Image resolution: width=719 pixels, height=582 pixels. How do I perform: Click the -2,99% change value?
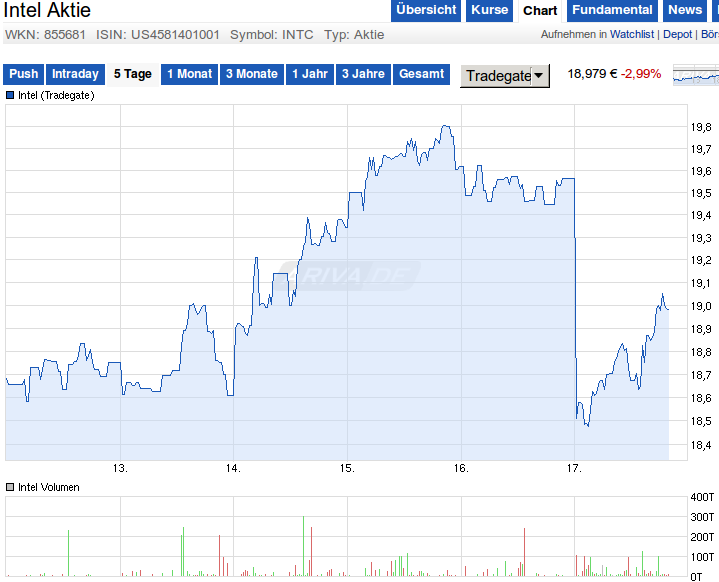point(641,74)
